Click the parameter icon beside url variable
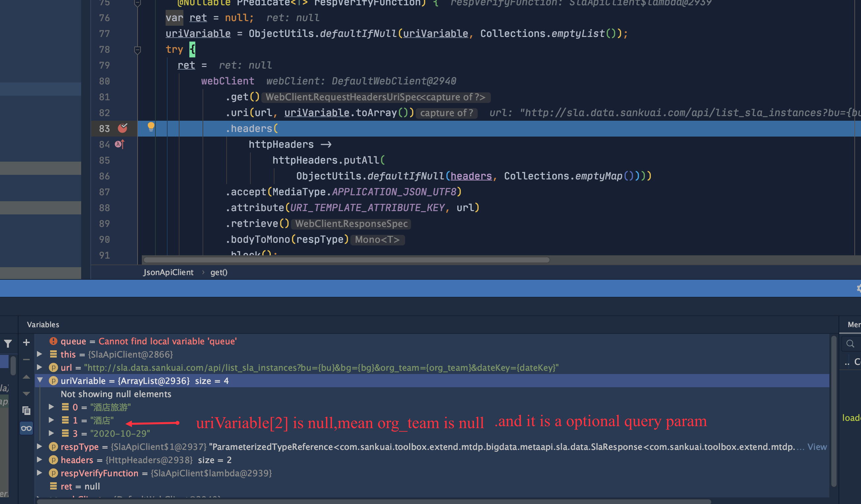Viewport: 861px width, 504px height. click(53, 367)
